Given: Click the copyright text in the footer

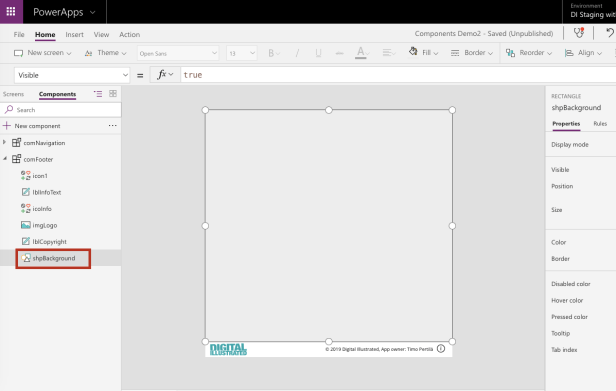Looking at the screenshot, I should 379,349.
